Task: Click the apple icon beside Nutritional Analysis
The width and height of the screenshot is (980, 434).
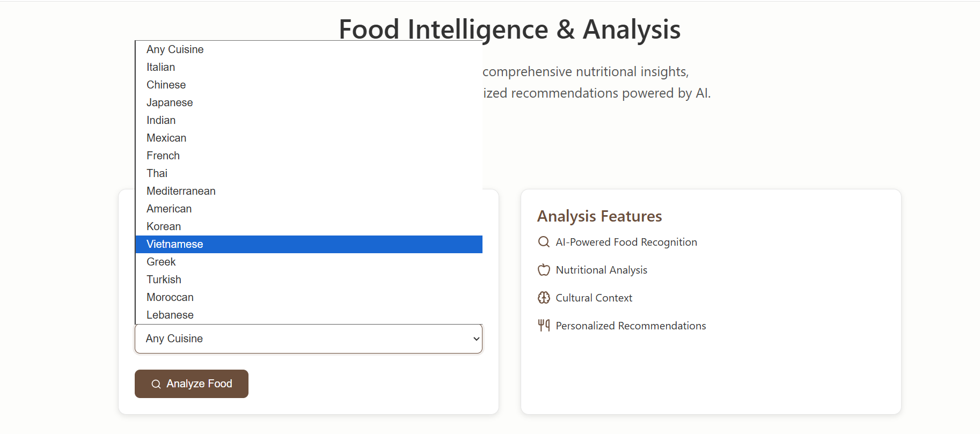Action: [x=544, y=270]
